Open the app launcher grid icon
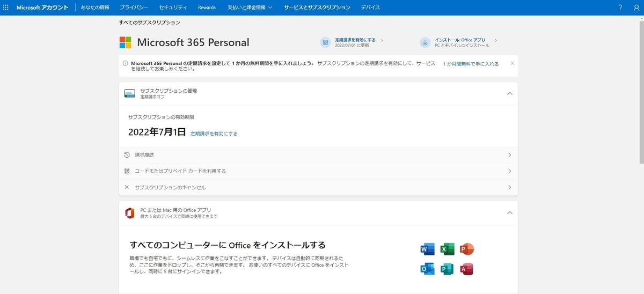This screenshot has width=644, height=294. coord(6,8)
